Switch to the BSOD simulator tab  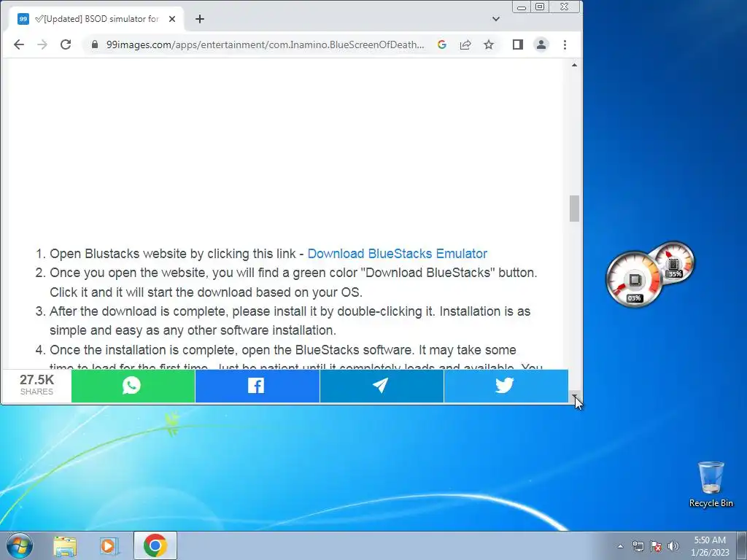(x=97, y=19)
